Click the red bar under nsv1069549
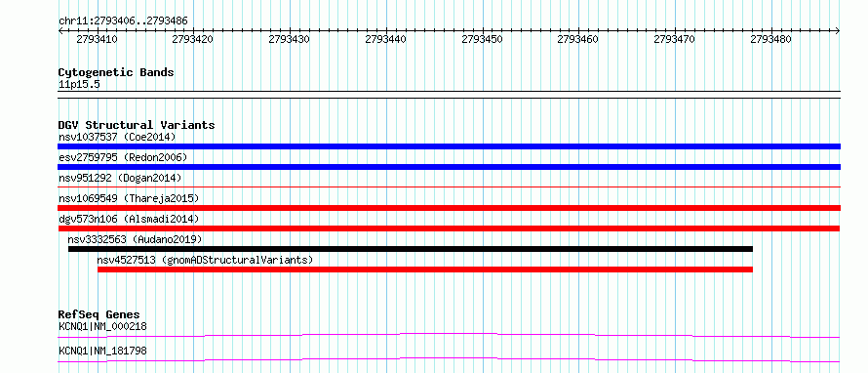This screenshot has height=373, width=868. click(449, 208)
